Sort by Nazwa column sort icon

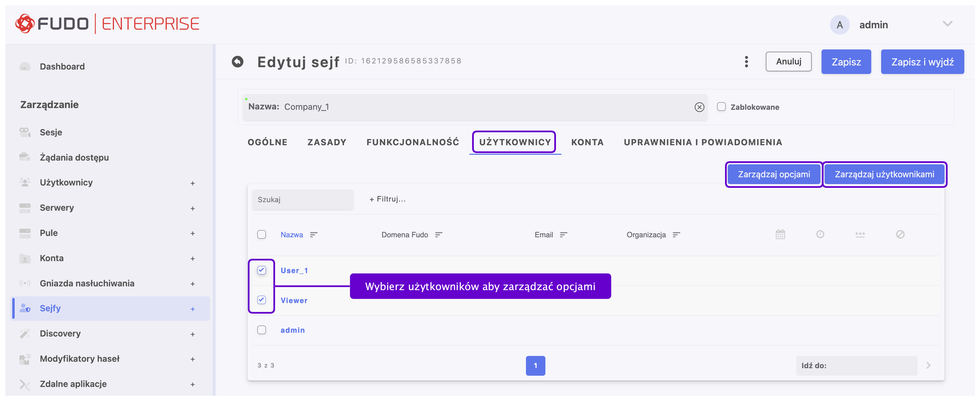[x=314, y=235]
